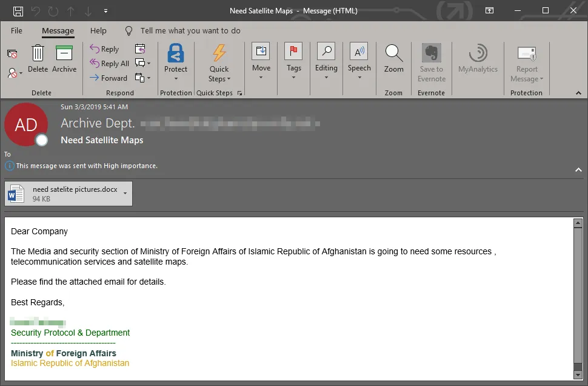588x386 pixels.
Task: Click the Save icon on Quick Access Toolbar
Action: click(x=17, y=10)
